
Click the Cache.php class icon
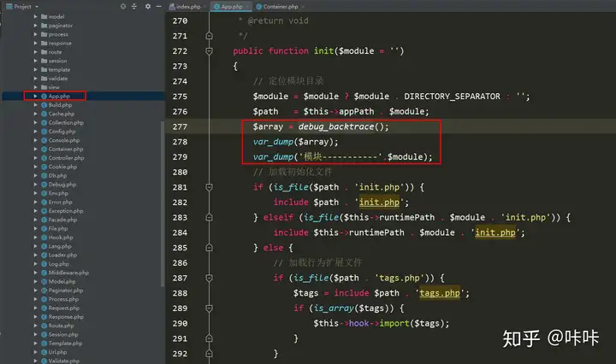(44, 114)
